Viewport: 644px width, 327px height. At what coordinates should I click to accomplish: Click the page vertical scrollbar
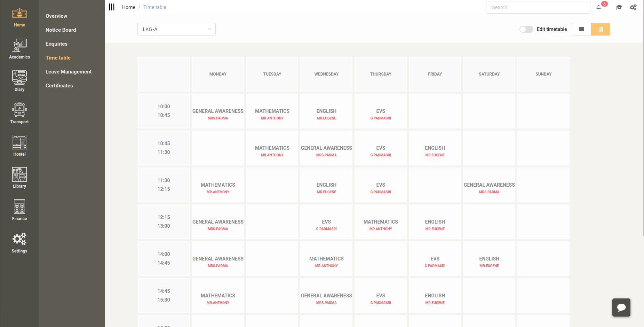(x=643, y=118)
